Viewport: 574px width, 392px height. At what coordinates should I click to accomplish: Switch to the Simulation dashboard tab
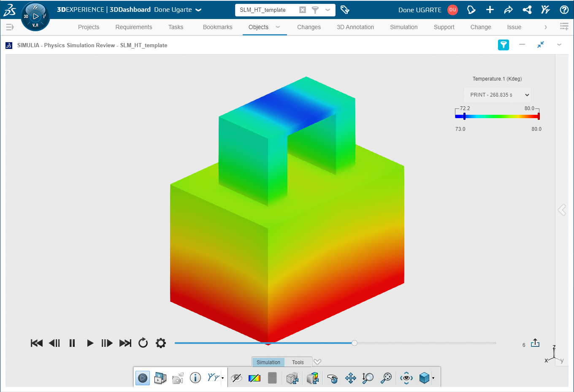(403, 27)
